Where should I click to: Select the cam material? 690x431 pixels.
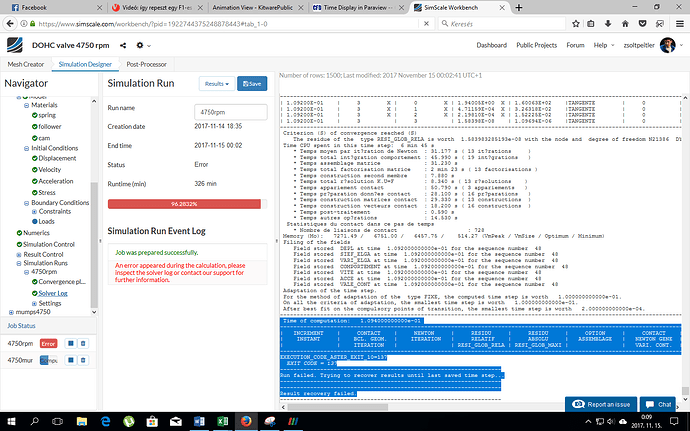pyautogui.click(x=44, y=138)
